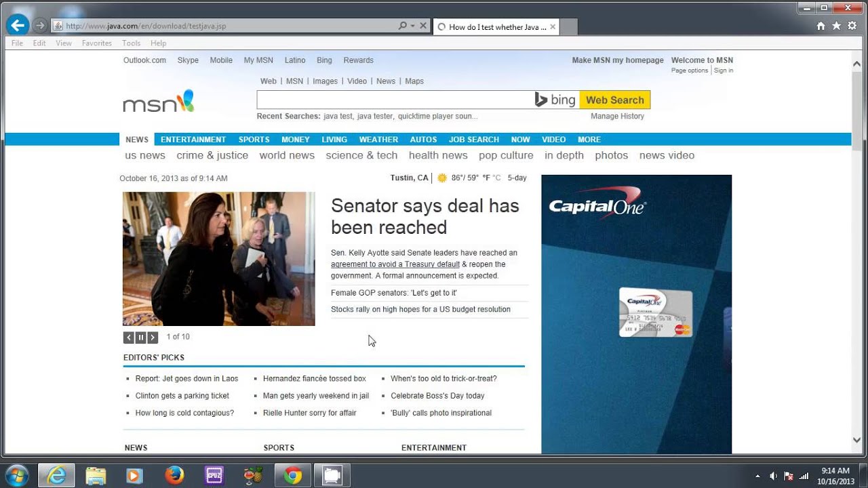Click the Capital One advertisement
The image size is (868, 488).
coord(636,314)
